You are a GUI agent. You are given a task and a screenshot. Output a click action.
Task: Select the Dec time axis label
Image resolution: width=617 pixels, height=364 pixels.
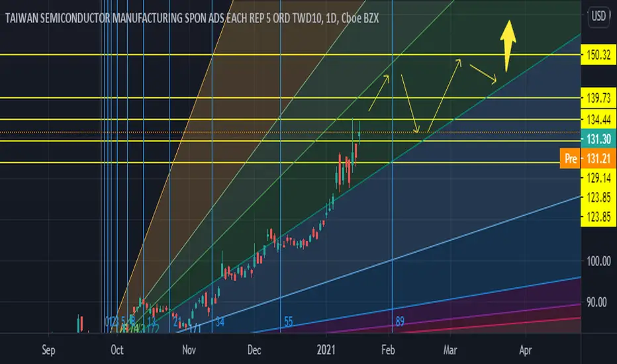(x=254, y=350)
